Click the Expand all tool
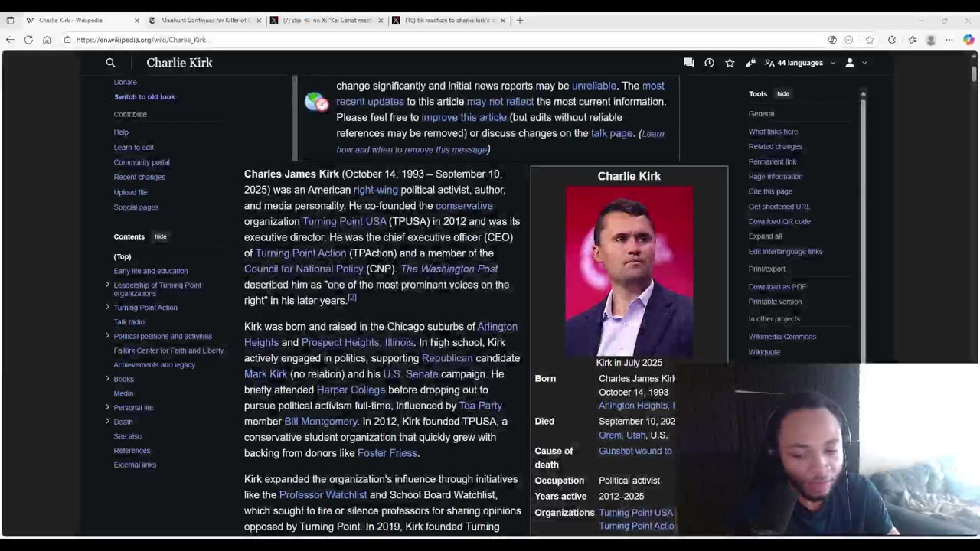This screenshot has height=551, width=980. click(x=766, y=236)
